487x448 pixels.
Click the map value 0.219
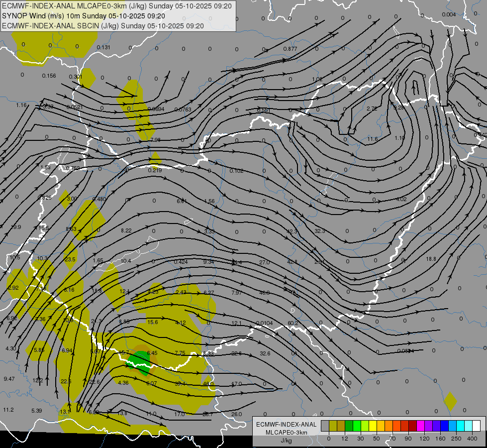click(155, 170)
